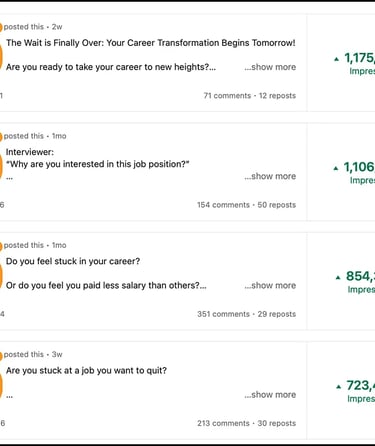Screen dimensions: 375x446
Task: View 213 comments on quit job post
Action: click(223, 423)
